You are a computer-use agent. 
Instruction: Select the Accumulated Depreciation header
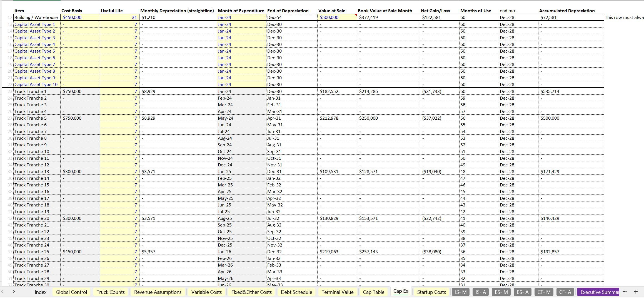pyautogui.click(x=567, y=11)
